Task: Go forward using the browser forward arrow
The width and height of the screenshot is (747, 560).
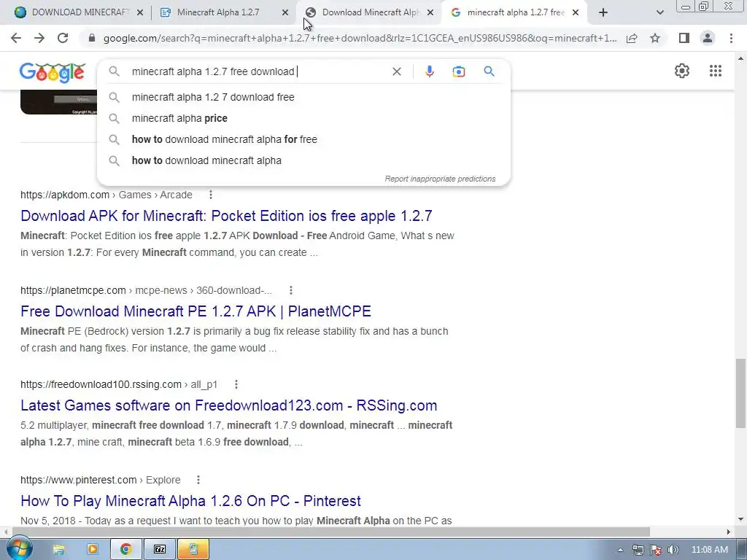Action: [39, 38]
